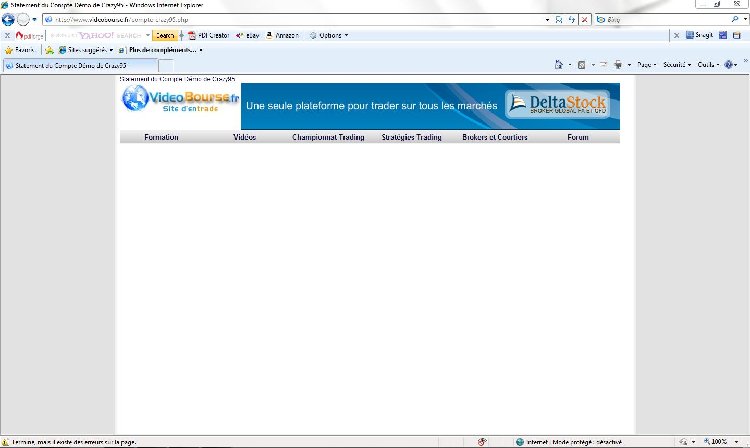Close the Yahoo toolbar with its X
Image resolution: width=750 pixels, height=448 pixels.
pos(7,35)
